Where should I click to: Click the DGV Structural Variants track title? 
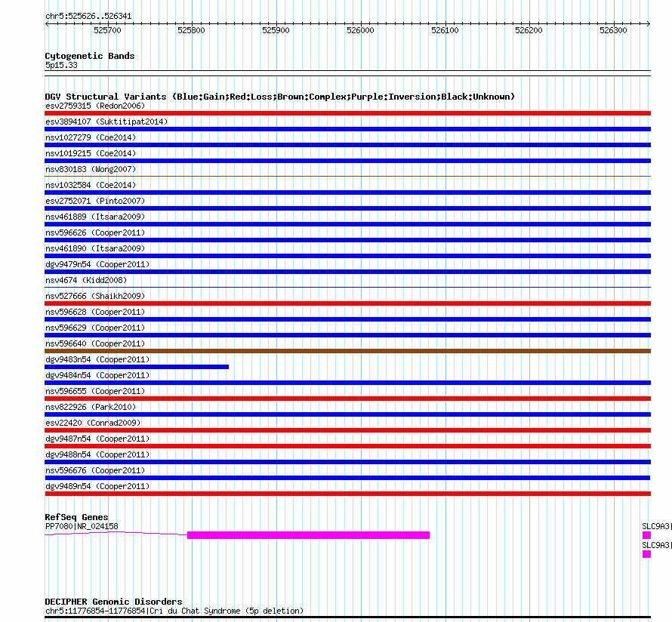pyautogui.click(x=280, y=97)
